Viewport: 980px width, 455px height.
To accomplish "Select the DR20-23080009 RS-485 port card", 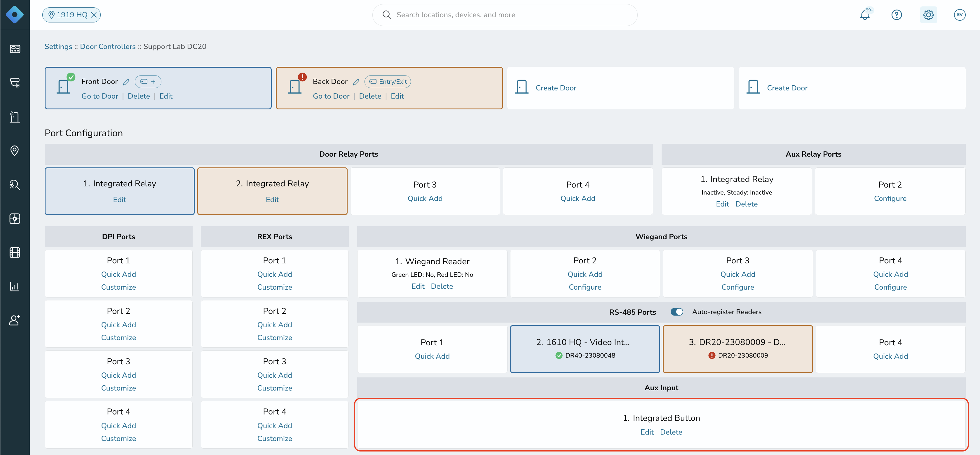I will [738, 349].
